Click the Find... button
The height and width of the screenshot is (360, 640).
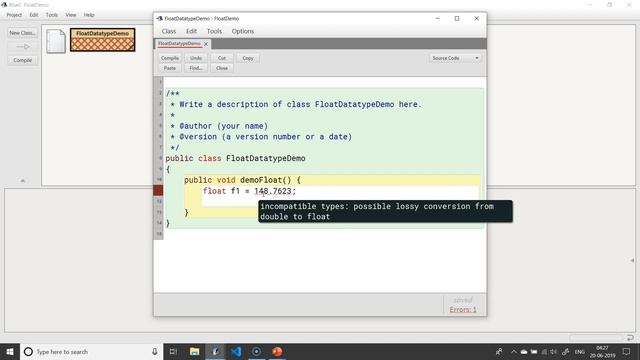(x=196, y=68)
